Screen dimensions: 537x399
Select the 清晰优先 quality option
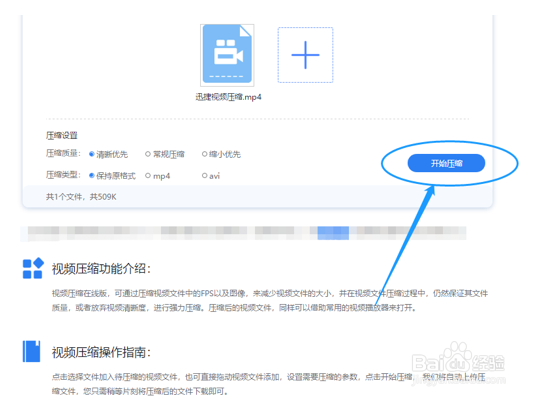108,154
